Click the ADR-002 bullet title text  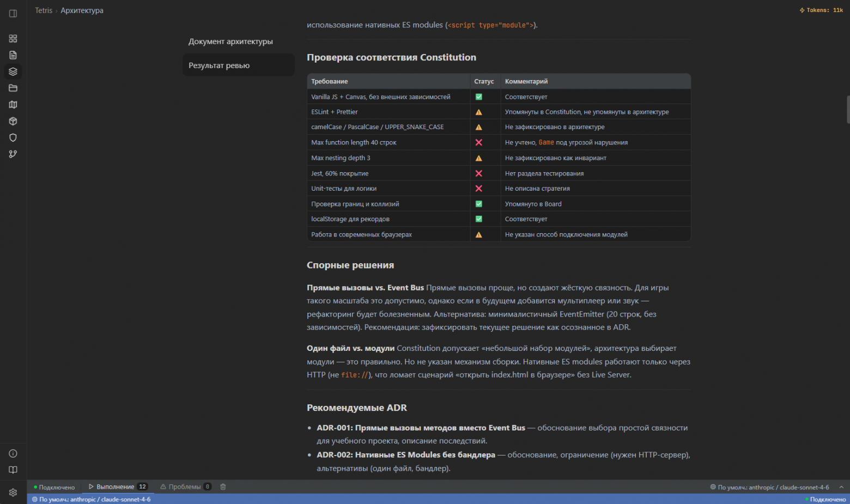coord(406,454)
